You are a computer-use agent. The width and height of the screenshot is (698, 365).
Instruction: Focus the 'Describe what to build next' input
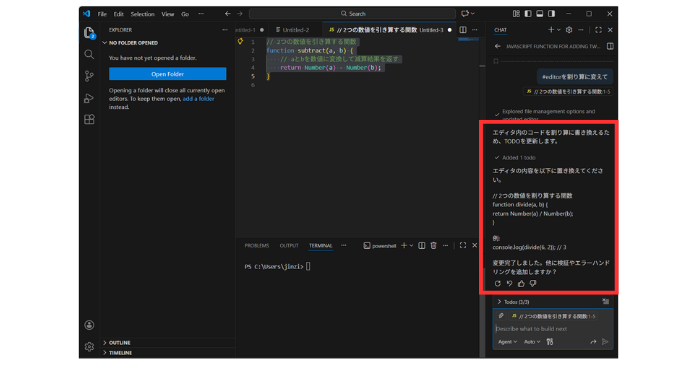point(553,329)
